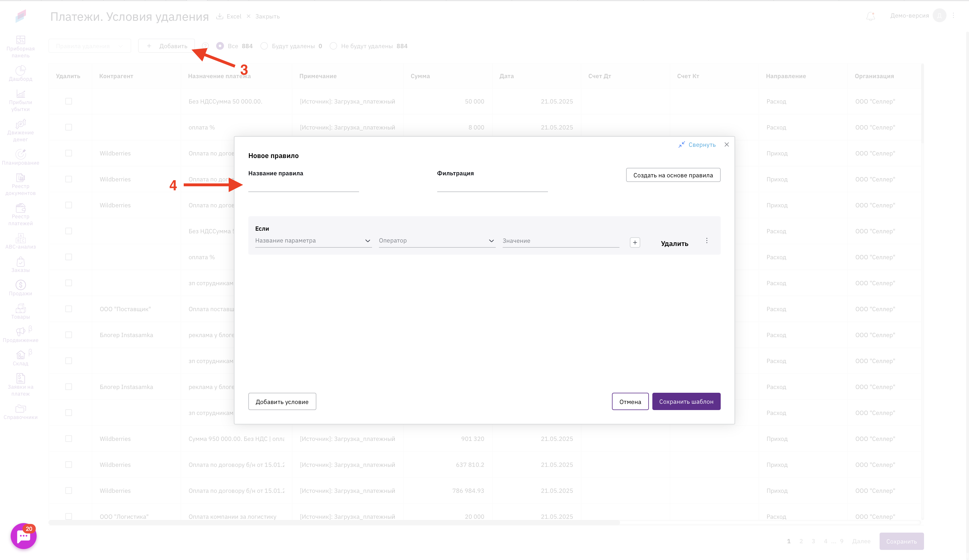
Task: Click the app logo in top-left corner
Action: [21, 16]
